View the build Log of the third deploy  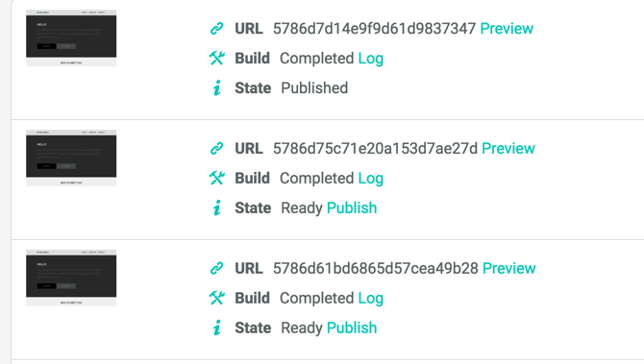point(370,299)
